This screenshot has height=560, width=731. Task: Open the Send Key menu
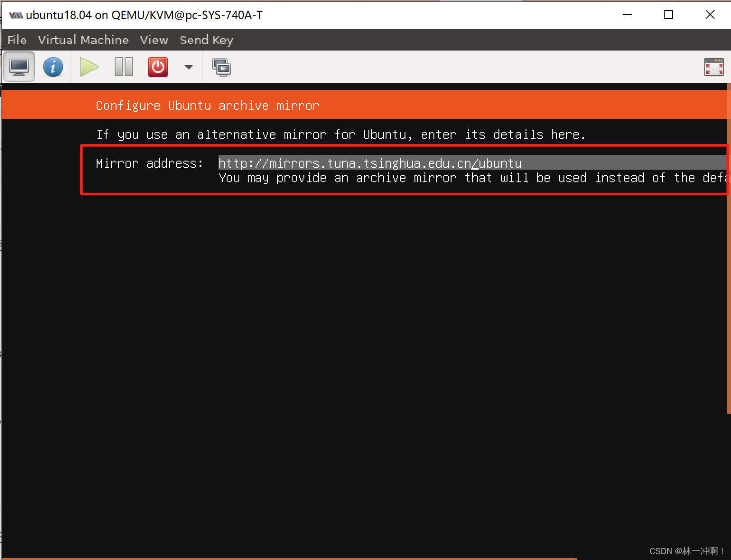click(x=206, y=40)
